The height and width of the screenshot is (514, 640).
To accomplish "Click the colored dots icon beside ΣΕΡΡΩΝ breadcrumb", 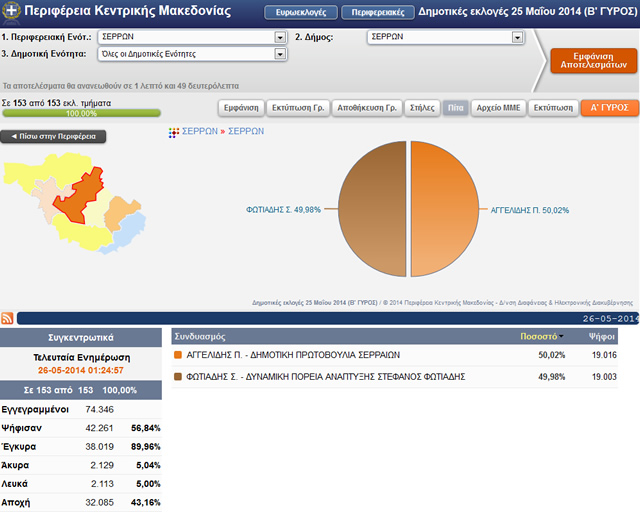I will (173, 131).
